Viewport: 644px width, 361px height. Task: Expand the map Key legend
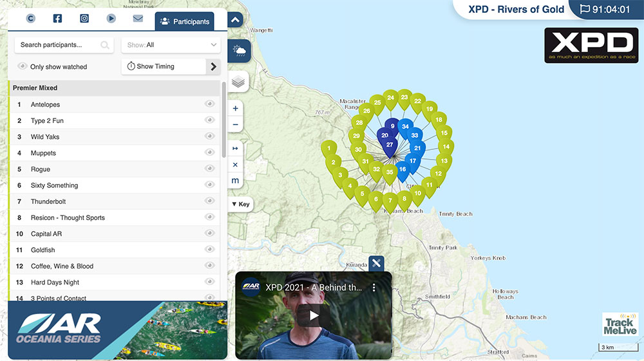[240, 204]
